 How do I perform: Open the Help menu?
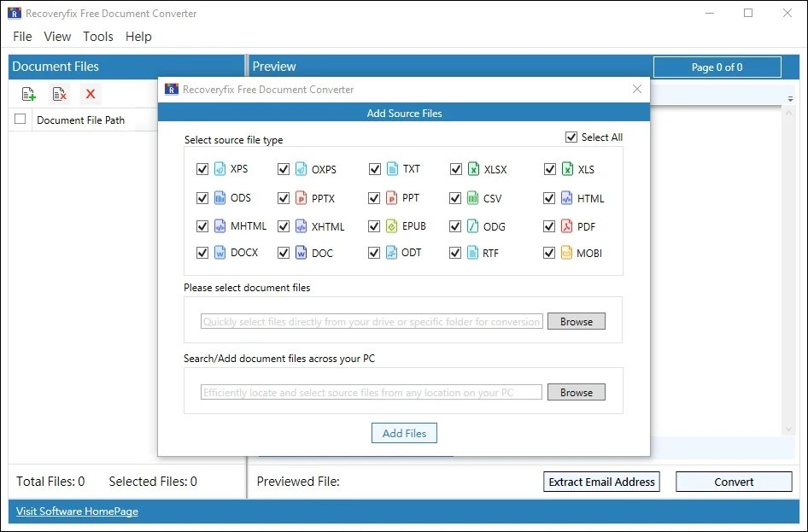[138, 37]
